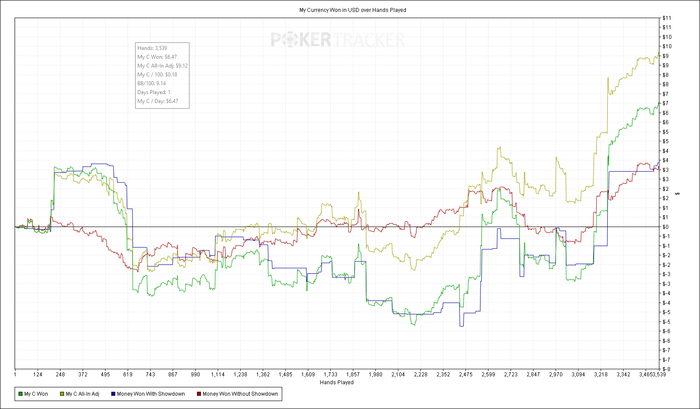The image size is (700, 409).
Task: Select the 'My C Won' legend label
Action: point(36,394)
